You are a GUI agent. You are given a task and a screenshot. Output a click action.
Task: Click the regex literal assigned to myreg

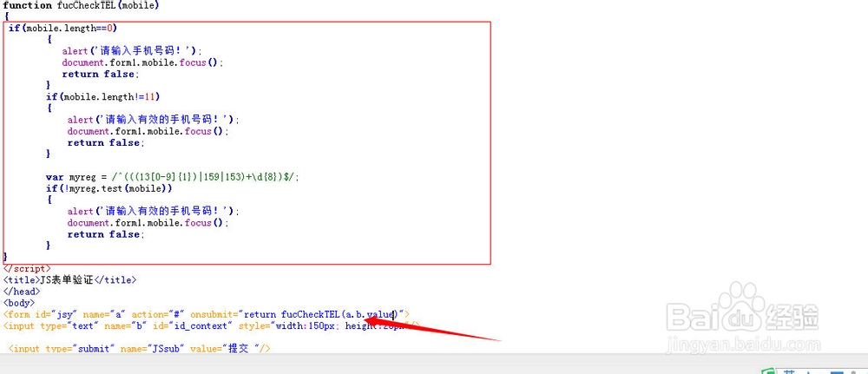(x=205, y=177)
